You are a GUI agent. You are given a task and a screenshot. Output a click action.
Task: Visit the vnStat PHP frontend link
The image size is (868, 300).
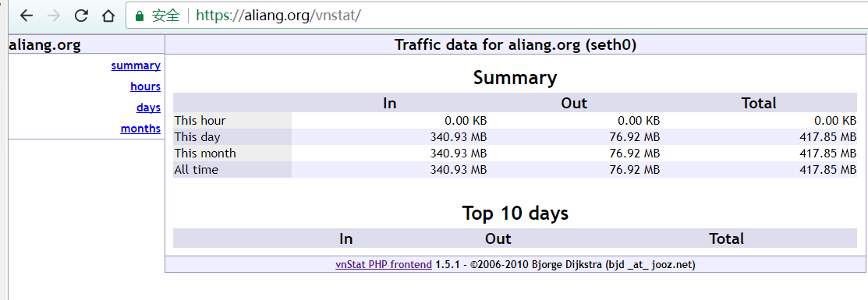[x=384, y=265]
